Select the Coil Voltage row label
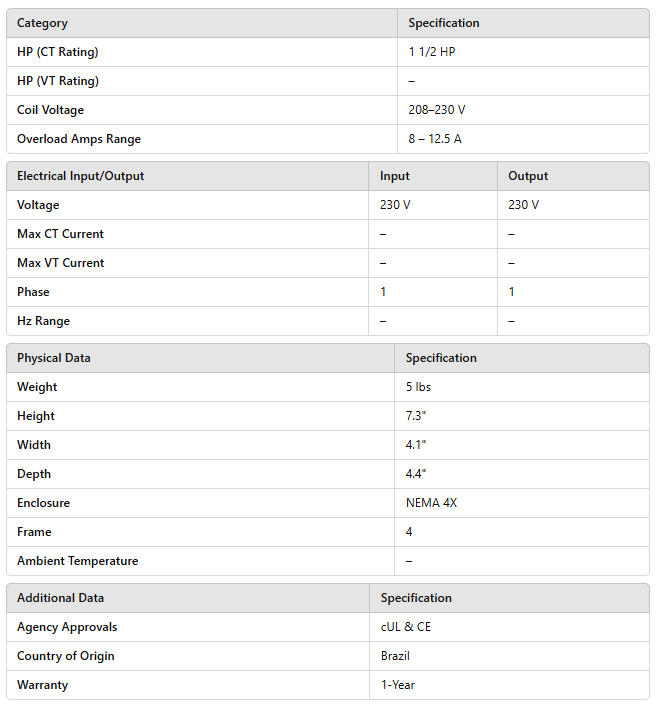The image size is (656, 707). [x=51, y=110]
